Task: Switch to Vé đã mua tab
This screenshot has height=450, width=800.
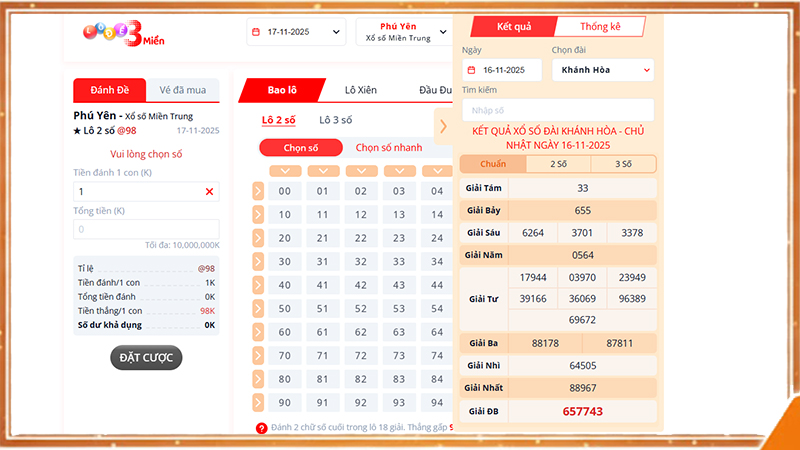Action: [183, 90]
